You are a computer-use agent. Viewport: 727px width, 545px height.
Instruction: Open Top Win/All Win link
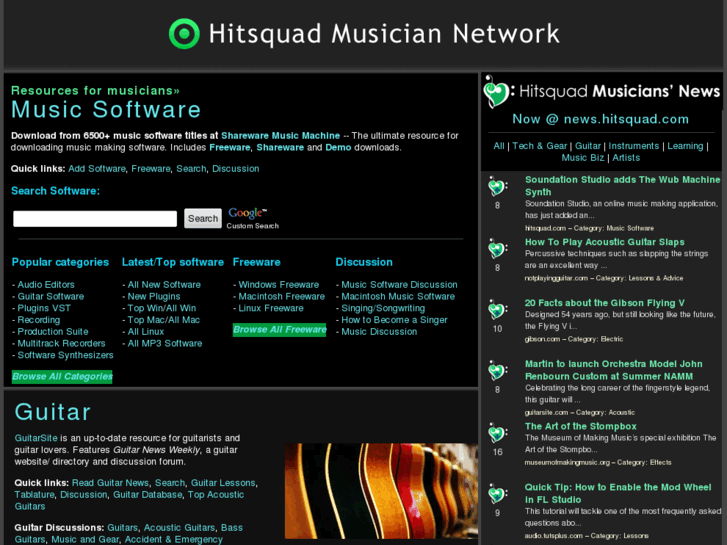tap(162, 308)
